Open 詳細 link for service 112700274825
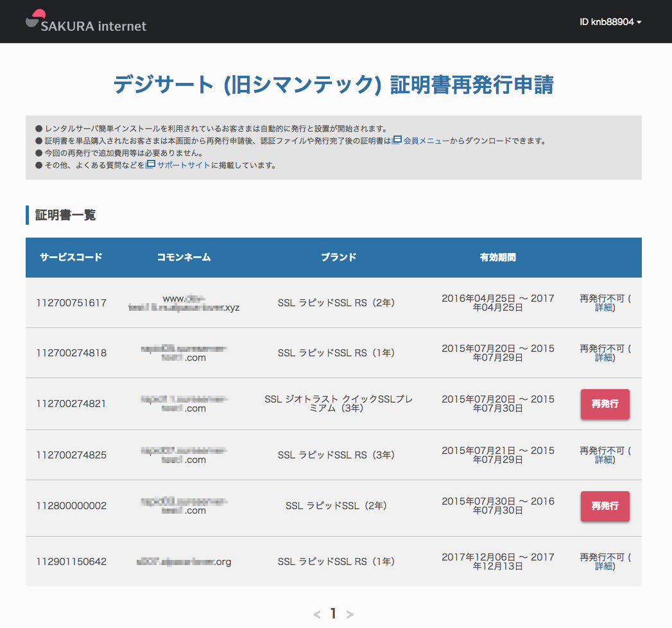The width and height of the screenshot is (672, 628). pyautogui.click(x=604, y=460)
